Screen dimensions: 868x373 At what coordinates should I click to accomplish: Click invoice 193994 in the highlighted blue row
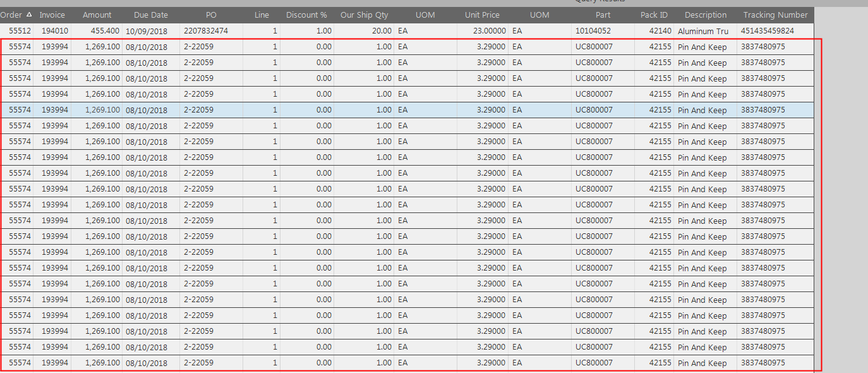[x=55, y=110]
